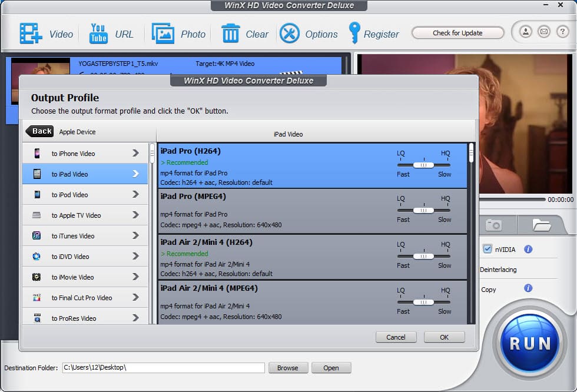Open the help question mark icon
577x392 pixels.
562,32
